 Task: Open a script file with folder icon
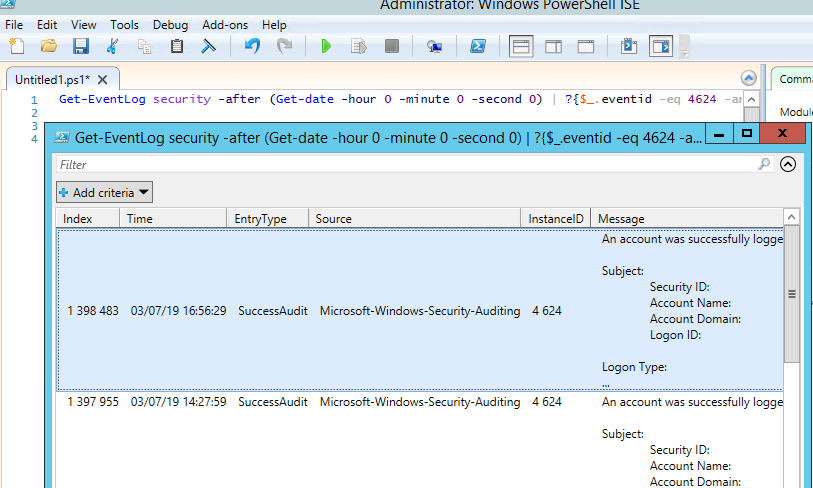point(49,47)
